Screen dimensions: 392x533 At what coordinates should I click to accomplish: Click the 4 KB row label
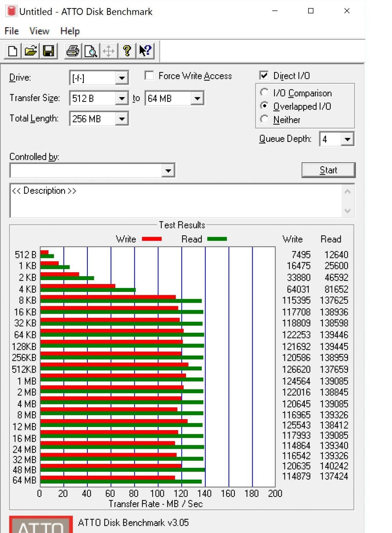28,289
